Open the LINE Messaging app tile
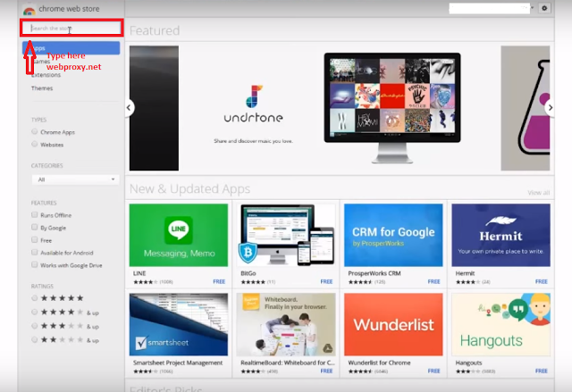 [179, 235]
